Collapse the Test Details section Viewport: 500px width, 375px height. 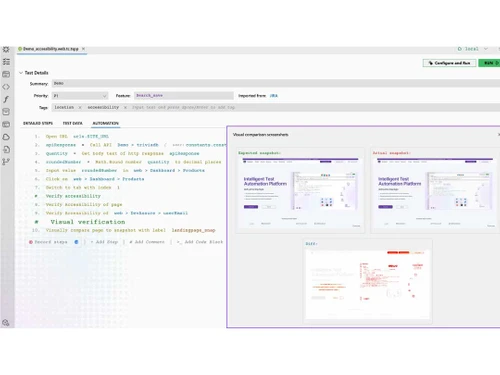tap(21, 73)
